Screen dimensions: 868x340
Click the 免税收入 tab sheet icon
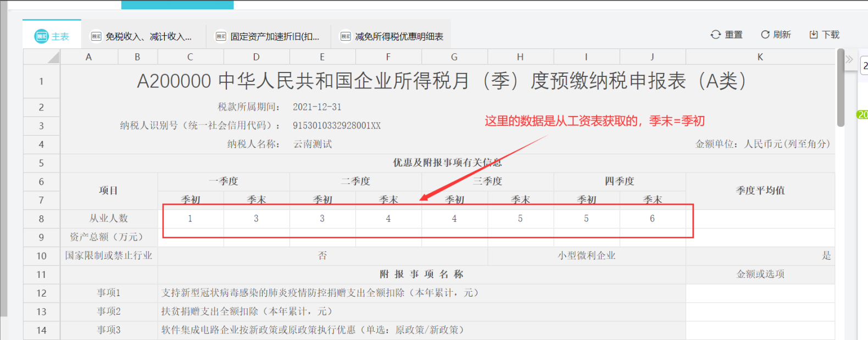coord(96,36)
